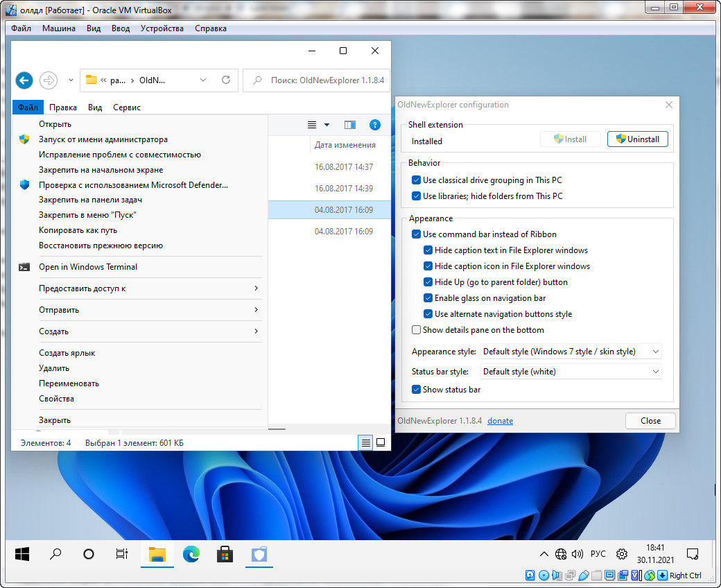Open Cortana circle icon on taskbar
This screenshot has height=588, width=721.
coord(89,554)
